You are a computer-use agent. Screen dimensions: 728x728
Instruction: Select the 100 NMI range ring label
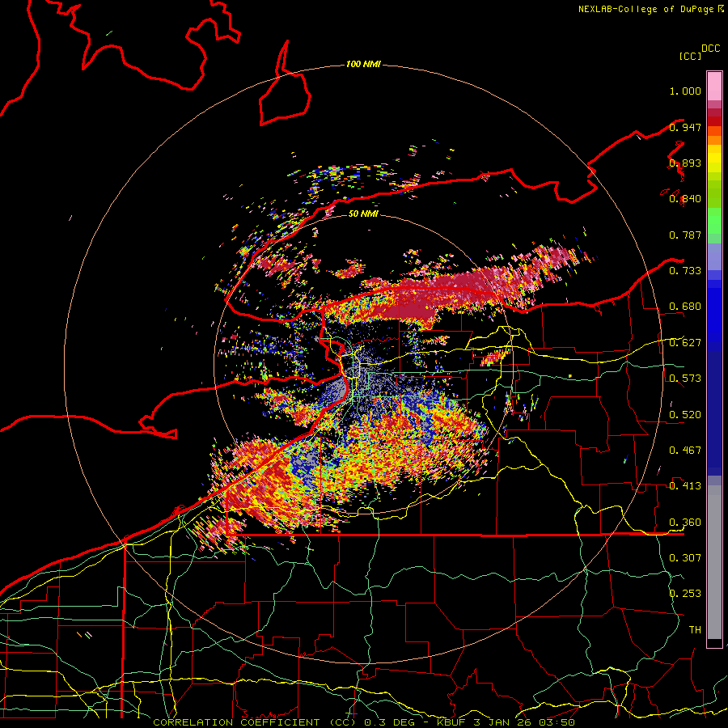363,64
